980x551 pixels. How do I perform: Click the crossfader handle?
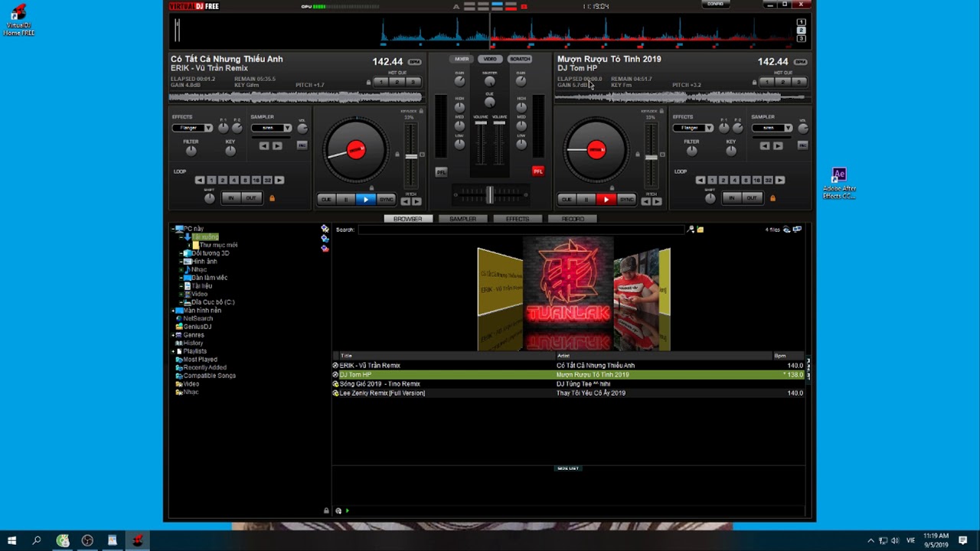pos(489,195)
